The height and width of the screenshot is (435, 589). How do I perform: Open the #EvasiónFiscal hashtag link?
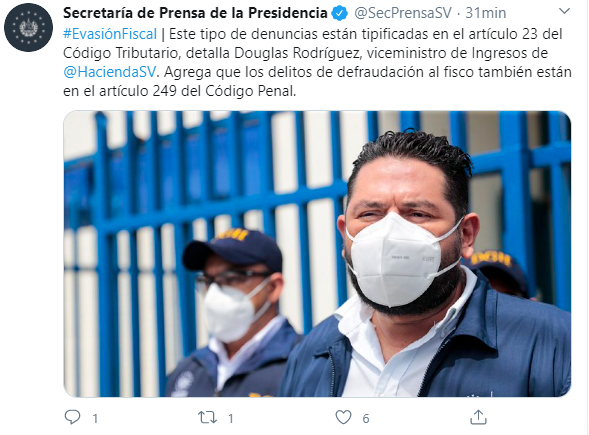pyautogui.click(x=110, y=34)
